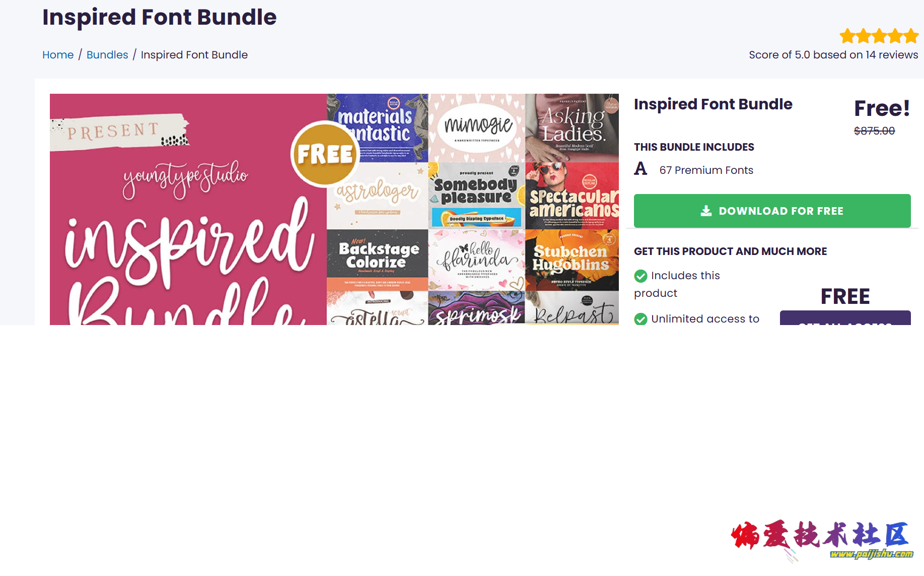Image resolution: width=924 pixels, height=576 pixels.
Task: Click the green checkmark beside Unlimited access
Action: [x=641, y=319]
